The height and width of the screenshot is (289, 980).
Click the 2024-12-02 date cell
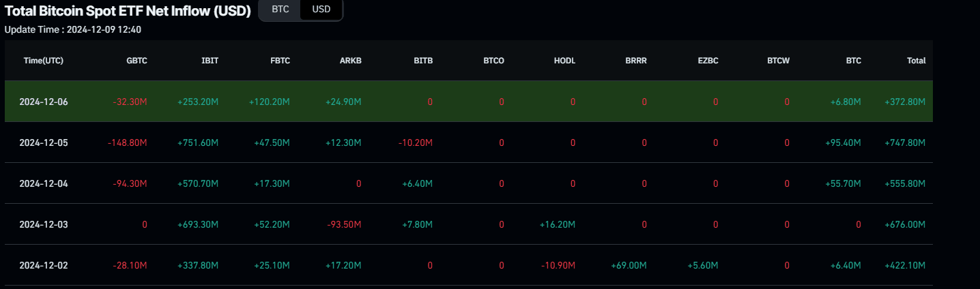pos(44,265)
